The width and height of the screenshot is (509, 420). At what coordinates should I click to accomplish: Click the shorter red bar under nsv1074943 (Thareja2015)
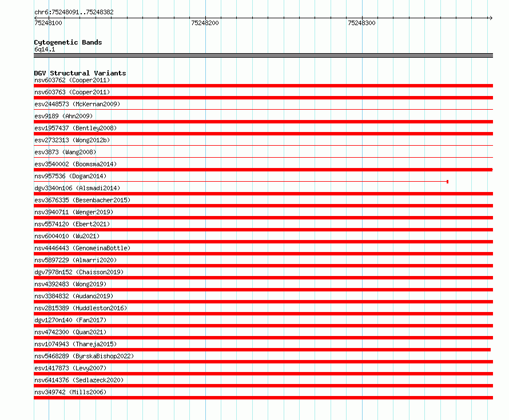[263, 350]
